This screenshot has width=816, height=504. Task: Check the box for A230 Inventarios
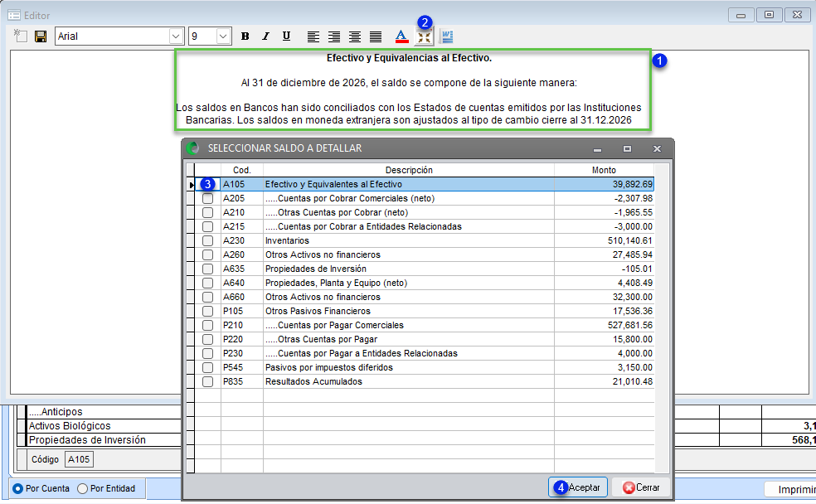point(207,240)
